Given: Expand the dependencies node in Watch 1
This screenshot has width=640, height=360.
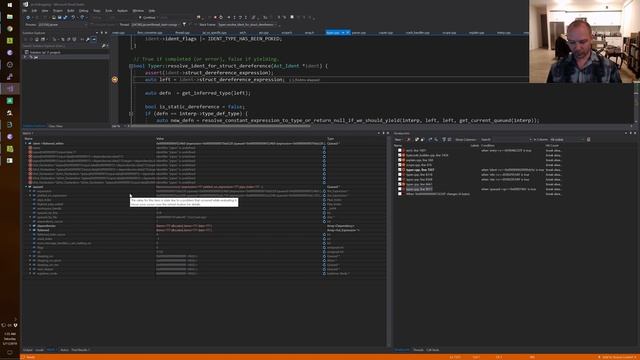Looking at the screenshot, I should [x=30, y=226].
